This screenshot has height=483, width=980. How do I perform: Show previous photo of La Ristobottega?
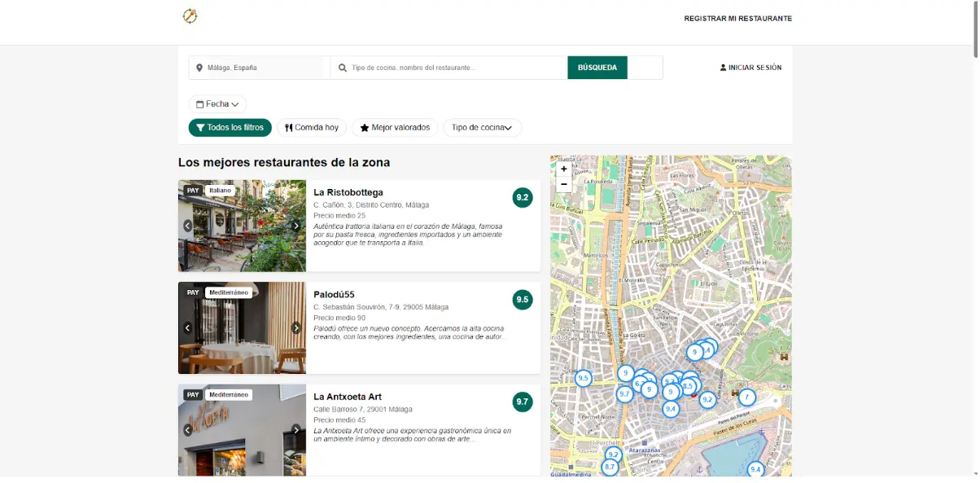click(x=187, y=226)
